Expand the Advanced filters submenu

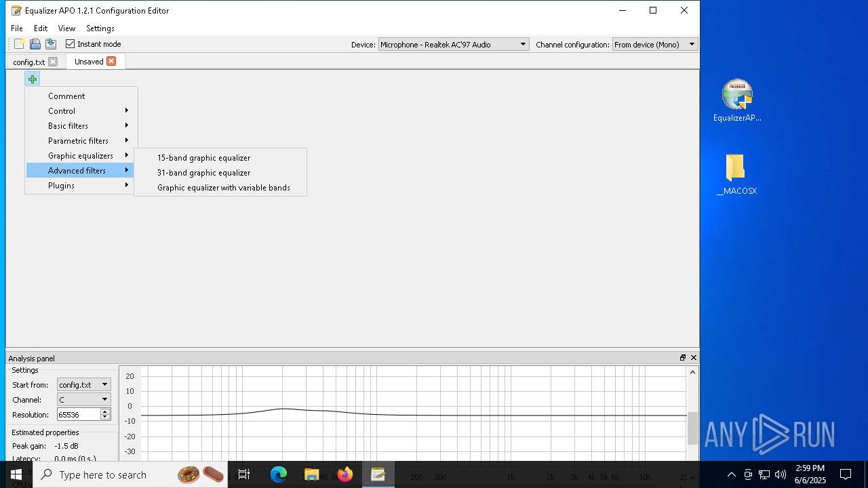(x=81, y=171)
